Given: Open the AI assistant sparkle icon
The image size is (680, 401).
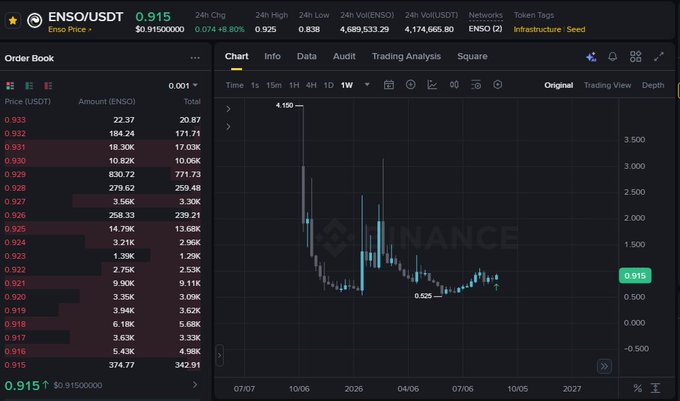Looking at the screenshot, I should (x=591, y=57).
